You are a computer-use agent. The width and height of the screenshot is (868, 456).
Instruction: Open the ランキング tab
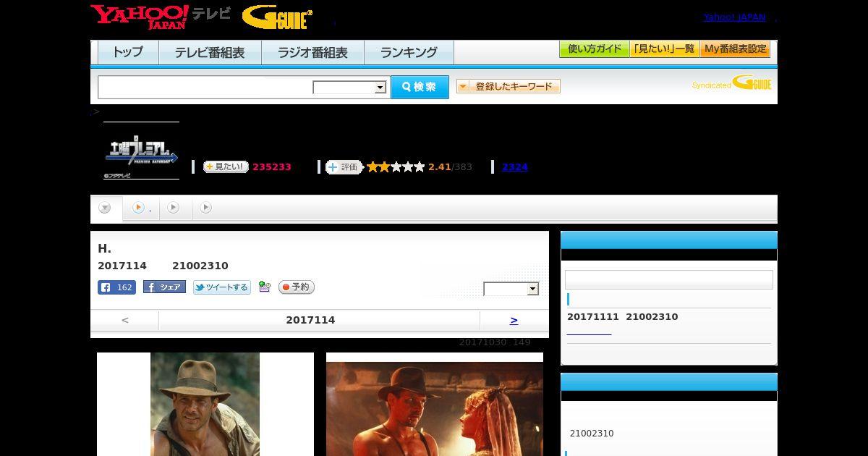409,53
